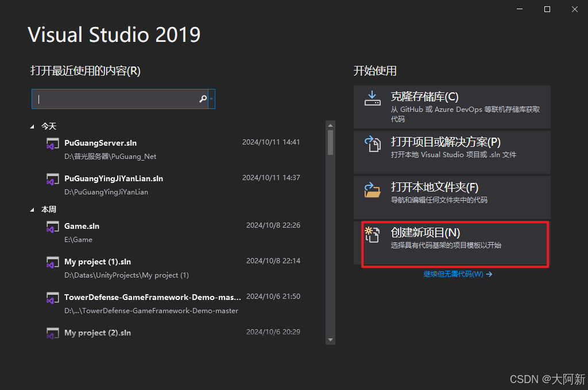
Task: Click the timestamp 2024/10/6 21:50
Action: click(x=273, y=297)
